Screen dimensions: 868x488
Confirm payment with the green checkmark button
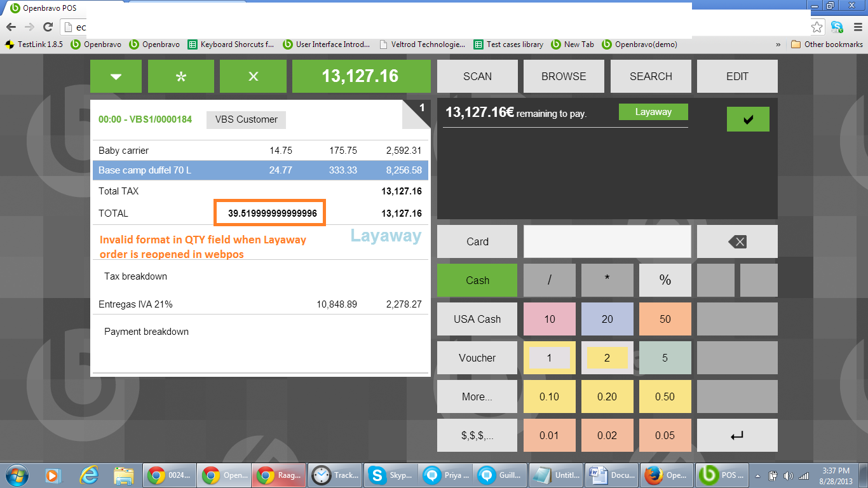[x=748, y=119]
